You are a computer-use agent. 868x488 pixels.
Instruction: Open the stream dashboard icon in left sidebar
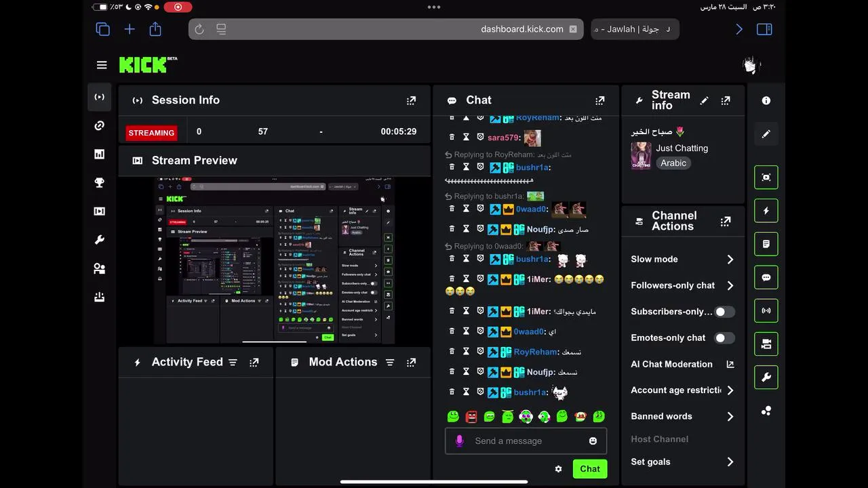point(99,97)
